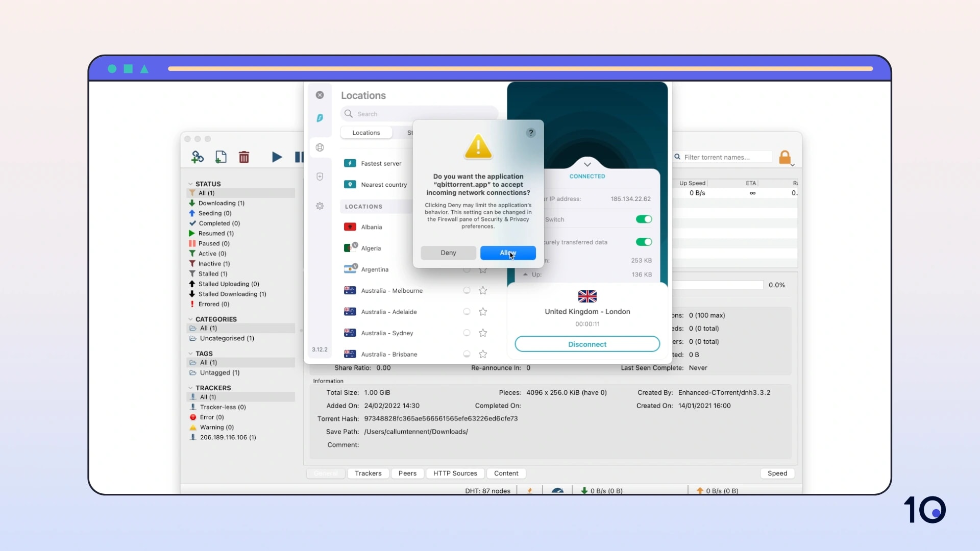Click the blue Resume play icon in qBittorrent toolbar
Screen dimensions: 980x551
(277, 157)
